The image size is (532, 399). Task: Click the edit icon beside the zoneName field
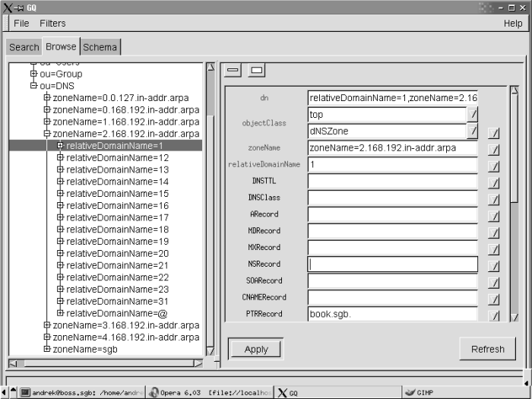coord(494,150)
